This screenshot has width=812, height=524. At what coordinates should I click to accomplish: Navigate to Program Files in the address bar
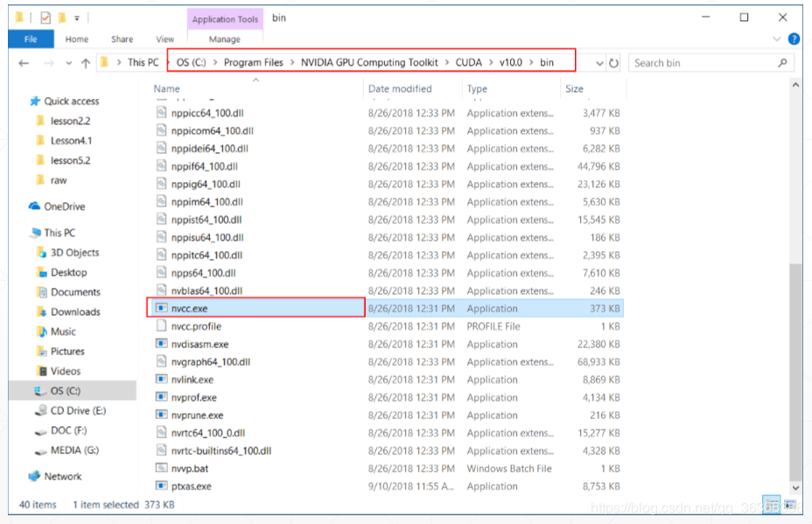[x=254, y=63]
